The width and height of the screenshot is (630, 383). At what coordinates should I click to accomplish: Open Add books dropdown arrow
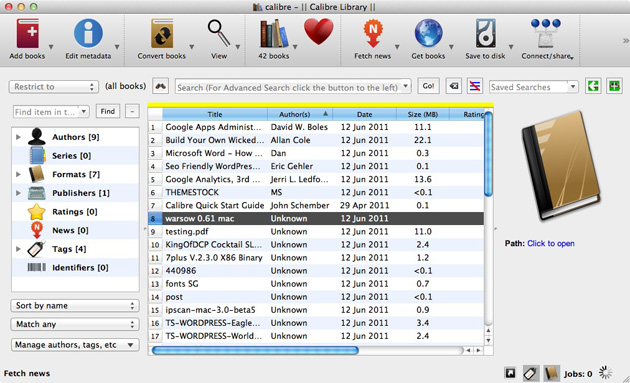[x=51, y=47]
